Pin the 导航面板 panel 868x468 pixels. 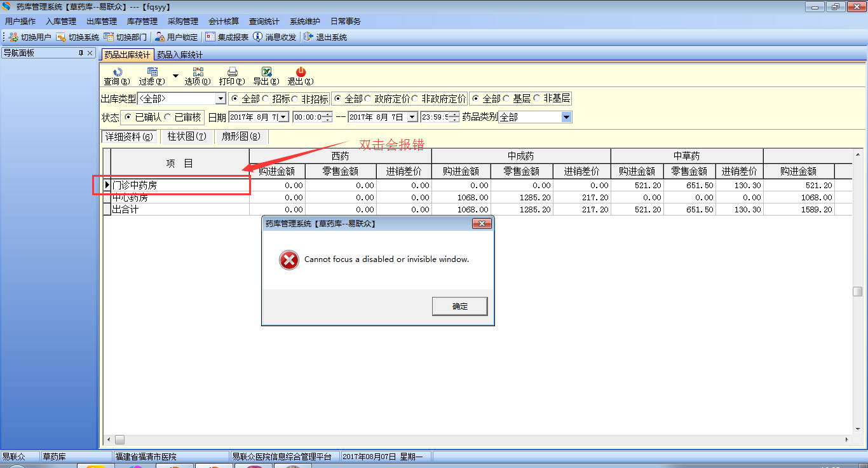pyautogui.click(x=81, y=53)
